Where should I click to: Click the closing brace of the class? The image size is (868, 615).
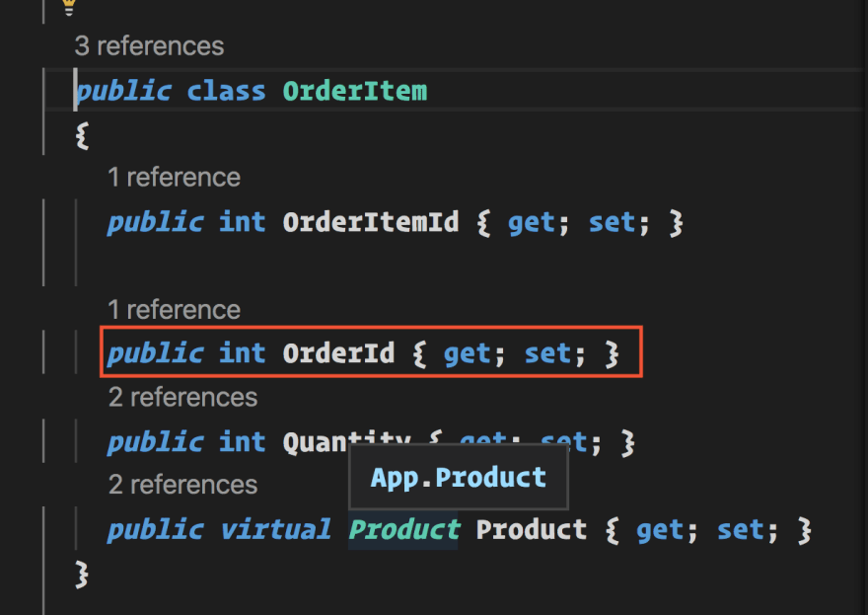(82, 574)
